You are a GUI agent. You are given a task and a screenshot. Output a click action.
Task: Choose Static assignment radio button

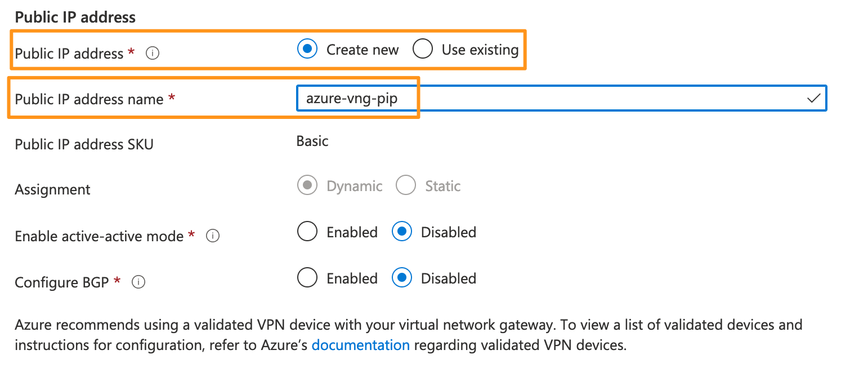(406, 186)
